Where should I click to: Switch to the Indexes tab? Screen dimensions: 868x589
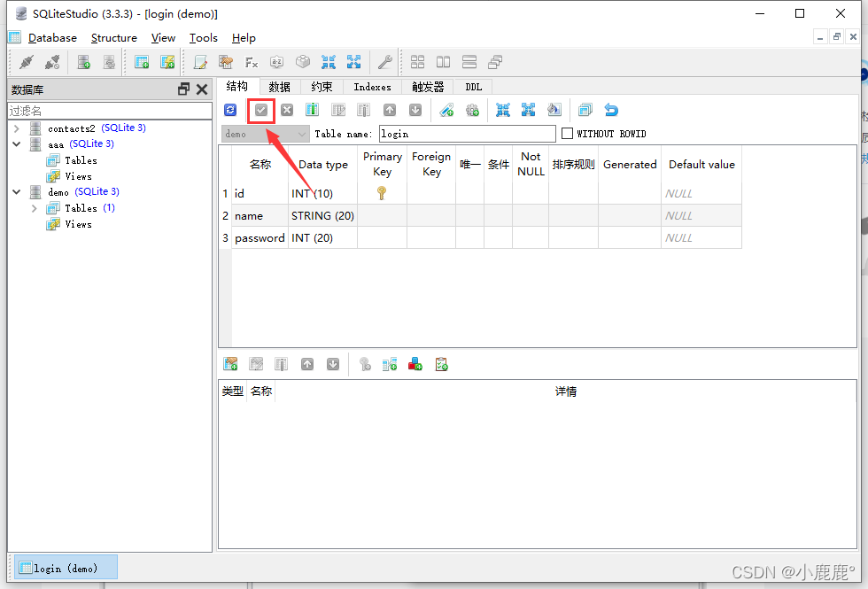[x=373, y=87]
